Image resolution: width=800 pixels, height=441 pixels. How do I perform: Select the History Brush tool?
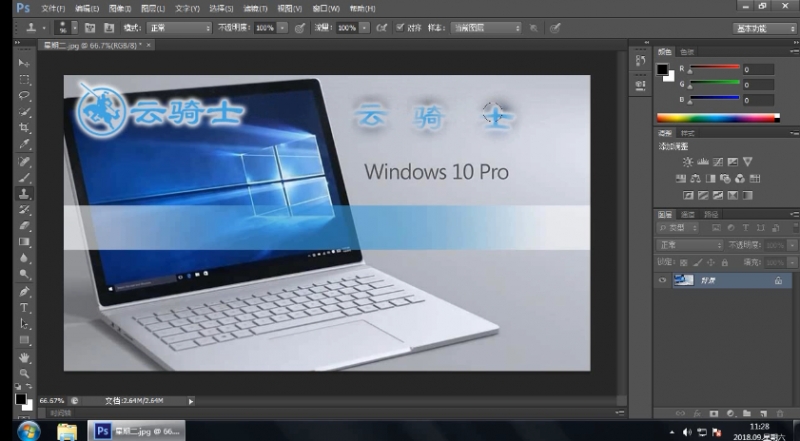coord(24,209)
